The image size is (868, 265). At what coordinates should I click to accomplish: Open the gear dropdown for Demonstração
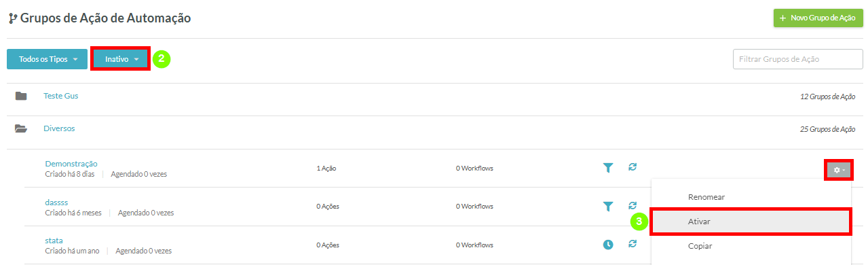pos(839,170)
